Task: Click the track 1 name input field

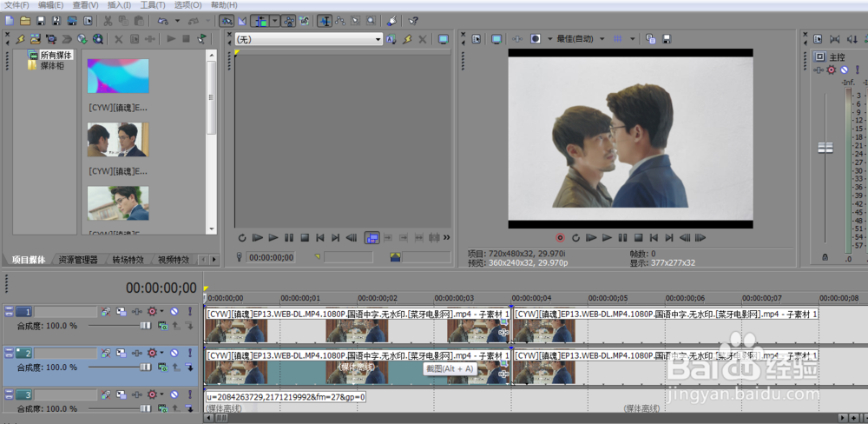Action: pyautogui.click(x=66, y=312)
